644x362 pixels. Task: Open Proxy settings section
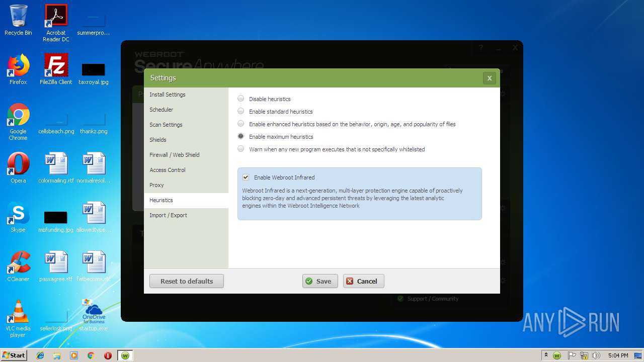tap(186, 185)
